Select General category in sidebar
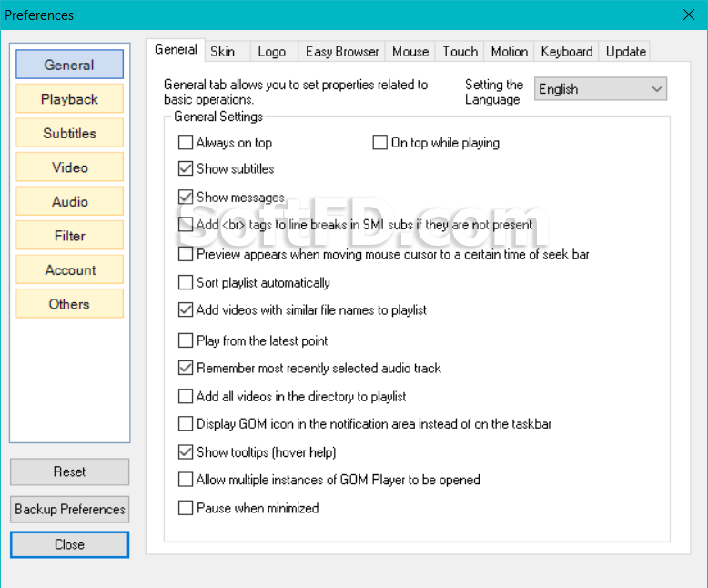 (x=69, y=65)
